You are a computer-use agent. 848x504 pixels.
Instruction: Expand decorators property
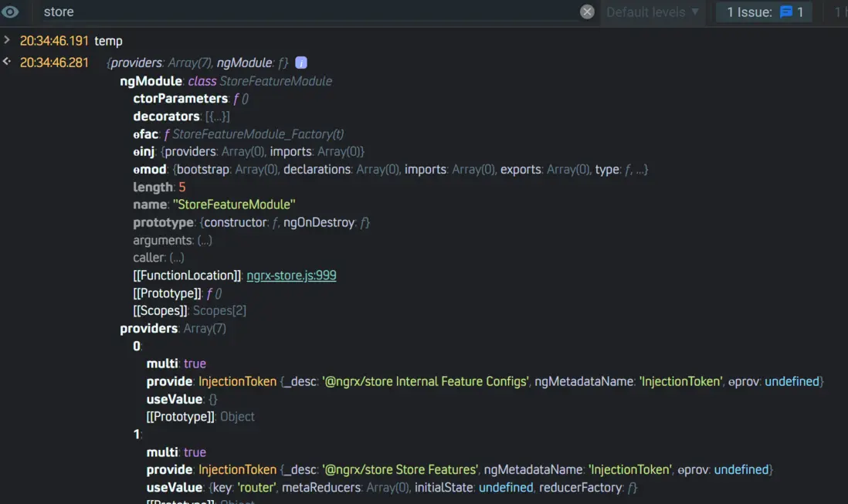point(181,117)
